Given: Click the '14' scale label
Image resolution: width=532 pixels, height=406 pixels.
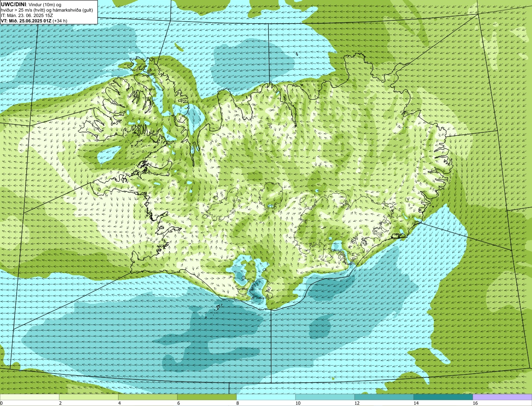Looking at the screenshot, I should pos(416,403).
